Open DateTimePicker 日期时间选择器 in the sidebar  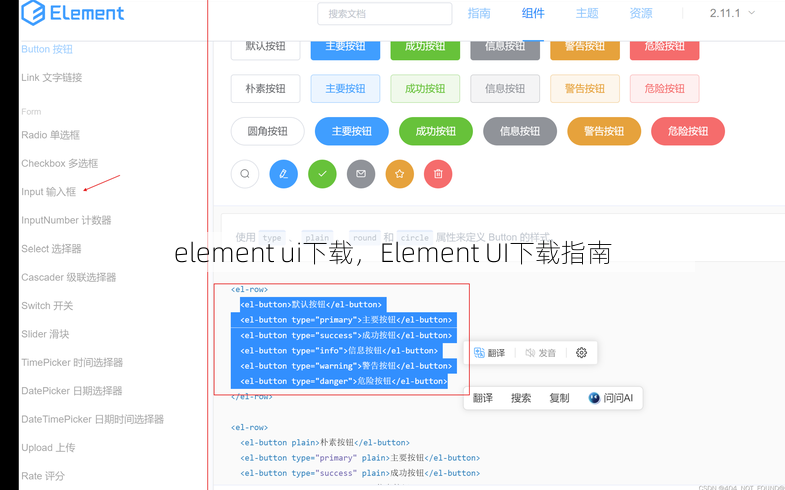click(93, 419)
